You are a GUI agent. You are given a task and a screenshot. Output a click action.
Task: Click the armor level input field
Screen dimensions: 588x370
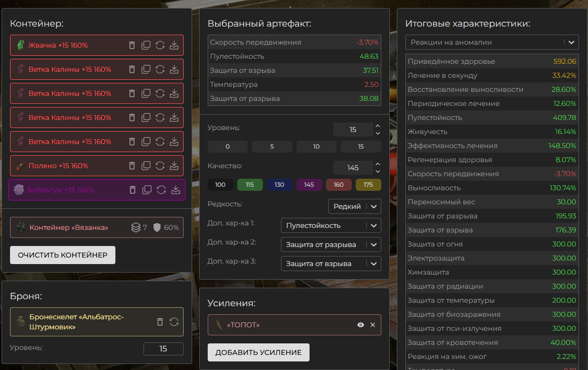pyautogui.click(x=163, y=349)
